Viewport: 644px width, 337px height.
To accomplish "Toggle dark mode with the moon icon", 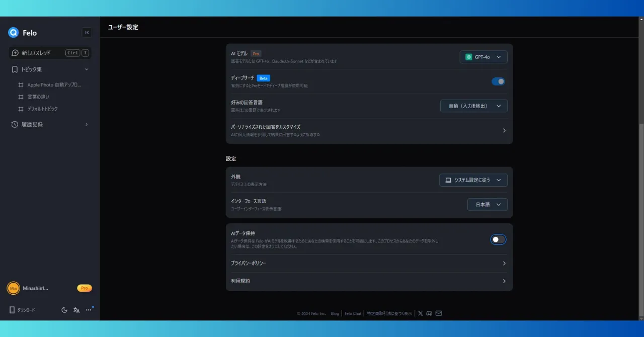I will 64,310.
